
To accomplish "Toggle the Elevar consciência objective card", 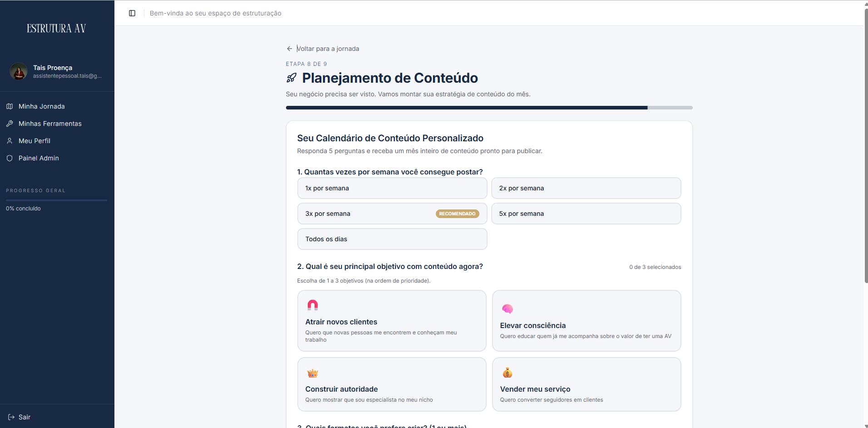I will (x=587, y=321).
